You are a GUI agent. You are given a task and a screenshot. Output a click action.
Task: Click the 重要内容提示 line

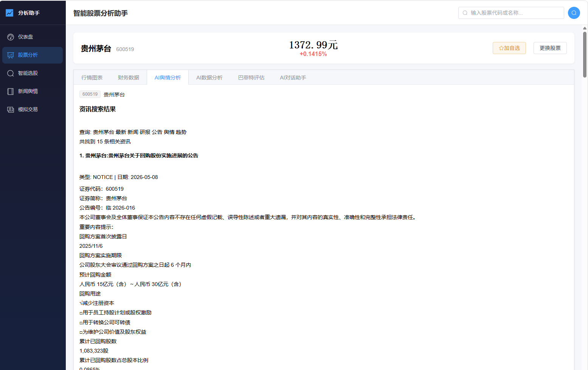pyautogui.click(x=96, y=227)
